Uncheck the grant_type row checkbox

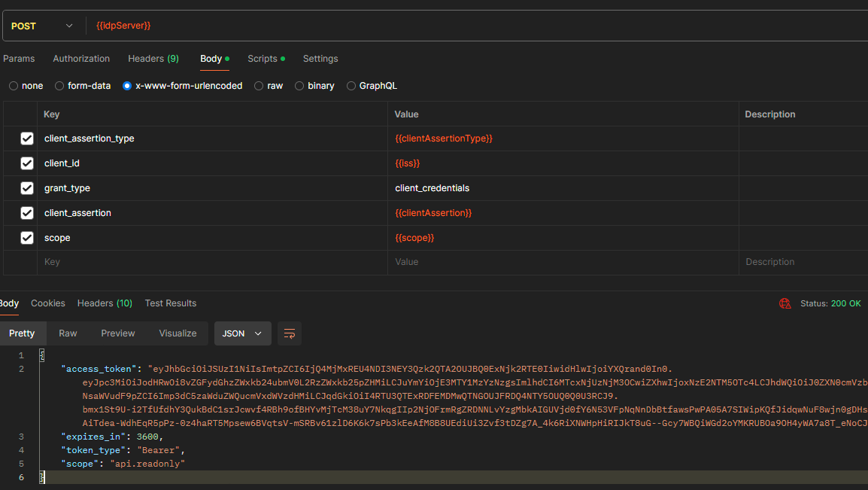coord(26,188)
